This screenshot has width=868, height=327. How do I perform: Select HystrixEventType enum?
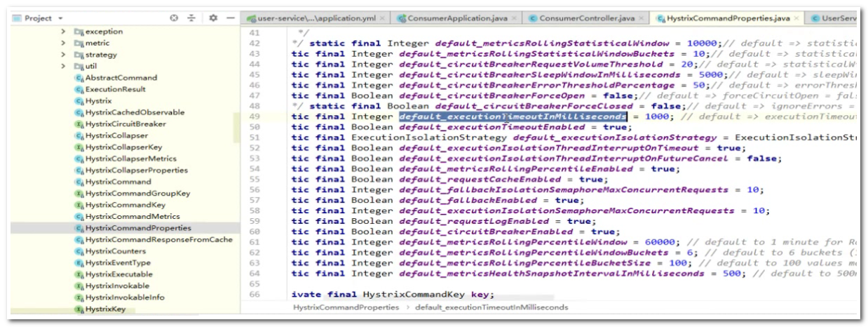click(112, 262)
